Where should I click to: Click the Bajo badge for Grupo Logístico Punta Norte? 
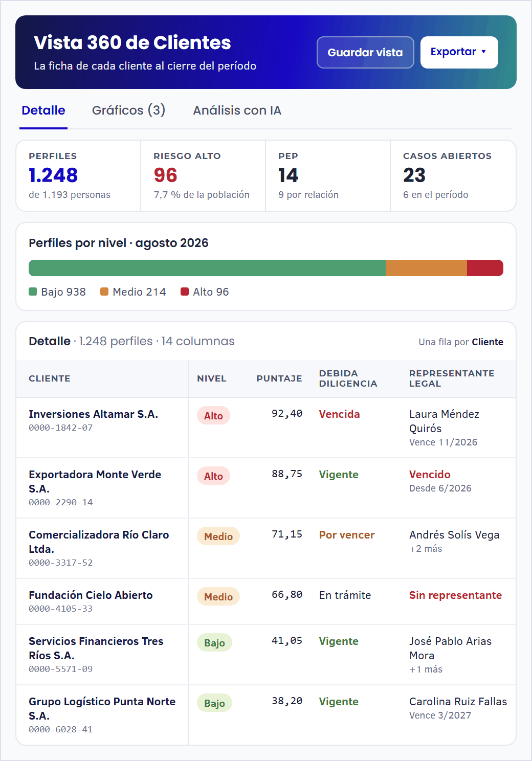pos(214,703)
